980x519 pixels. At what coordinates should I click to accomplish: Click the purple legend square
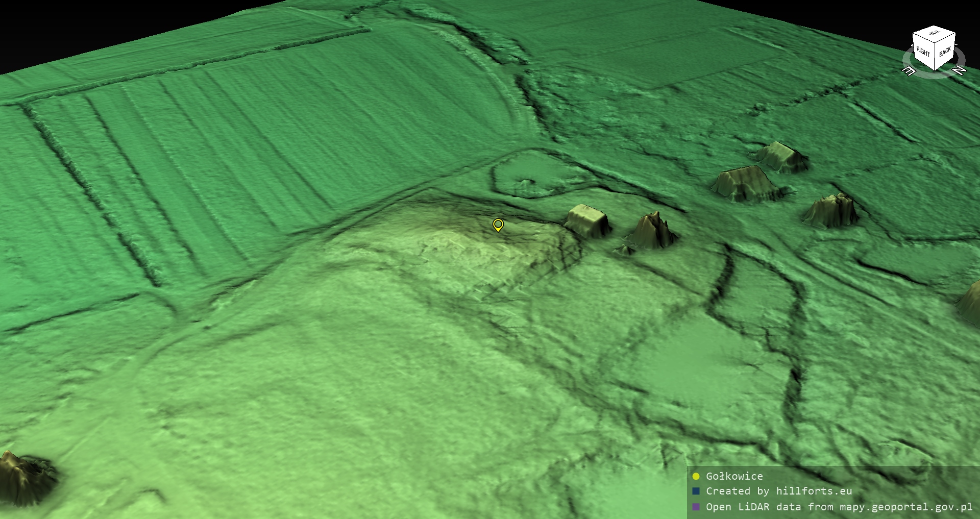[x=696, y=507]
